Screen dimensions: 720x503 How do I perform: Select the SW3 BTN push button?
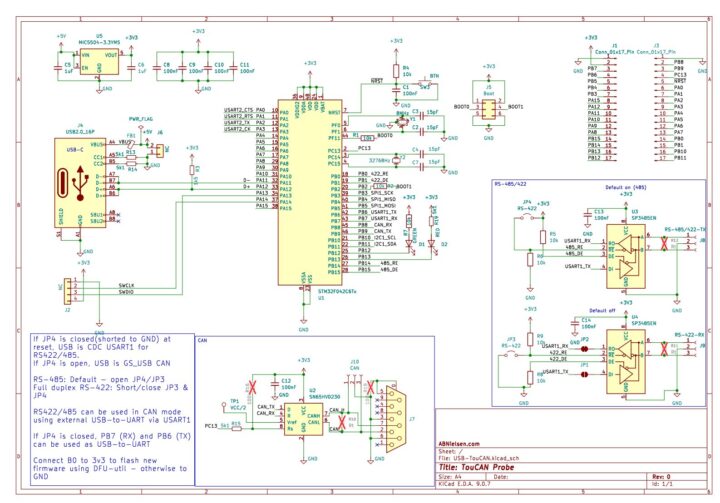coord(425,84)
